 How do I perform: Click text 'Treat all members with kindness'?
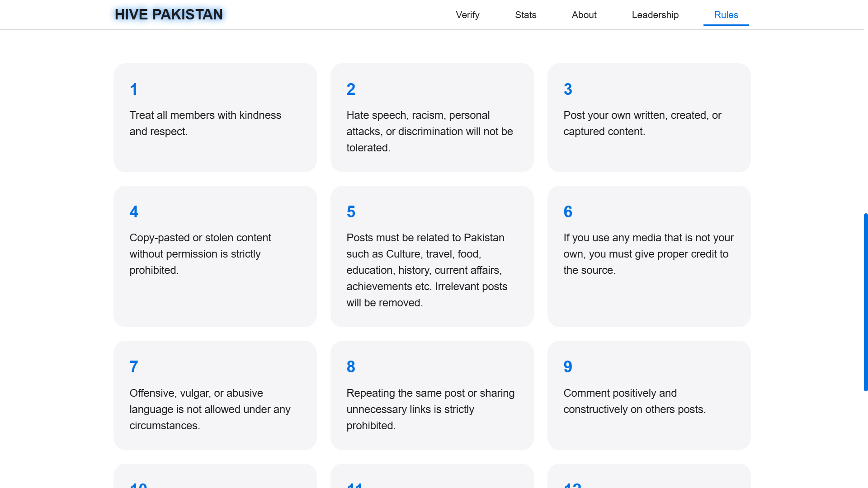point(205,115)
